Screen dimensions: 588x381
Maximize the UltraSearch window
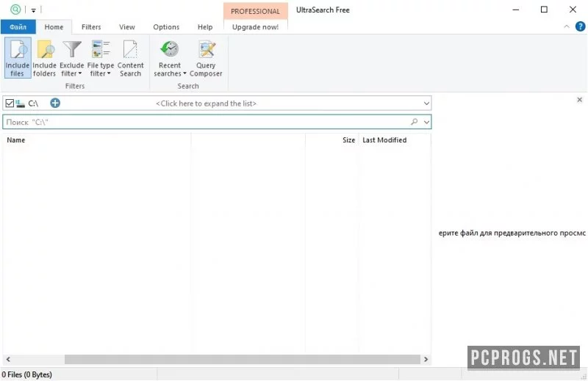tap(544, 10)
